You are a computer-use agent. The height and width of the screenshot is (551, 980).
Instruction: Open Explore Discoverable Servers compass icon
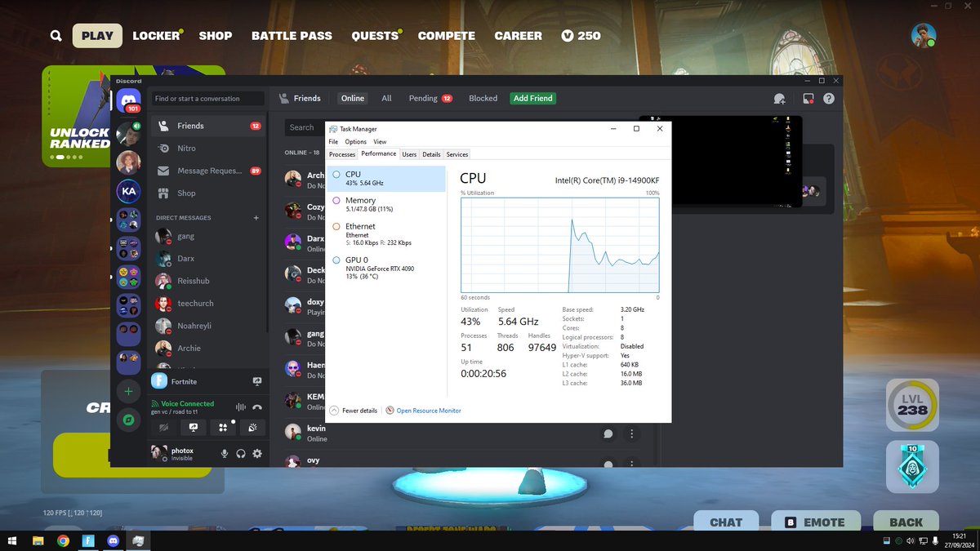coord(128,420)
